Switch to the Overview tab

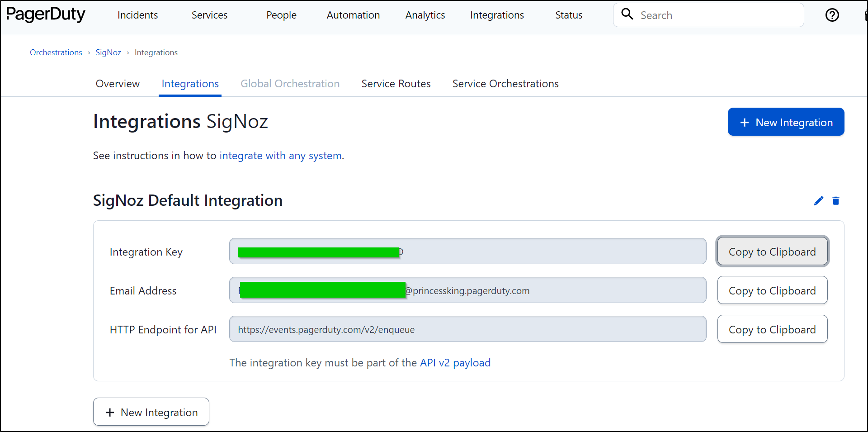coord(118,84)
